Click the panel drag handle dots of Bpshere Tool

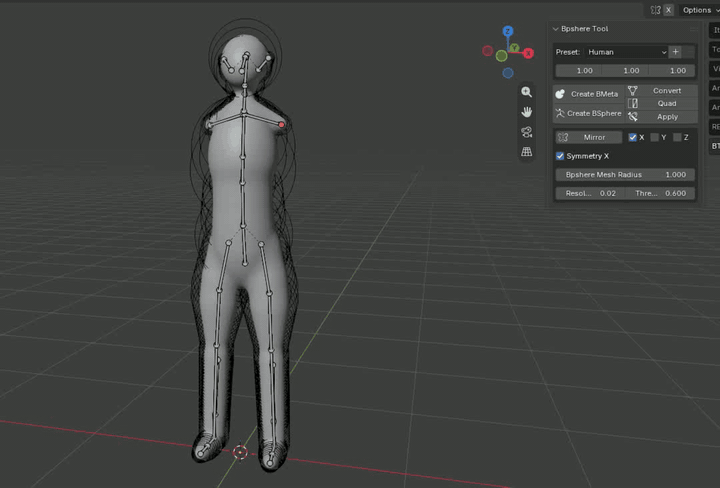[x=692, y=29]
